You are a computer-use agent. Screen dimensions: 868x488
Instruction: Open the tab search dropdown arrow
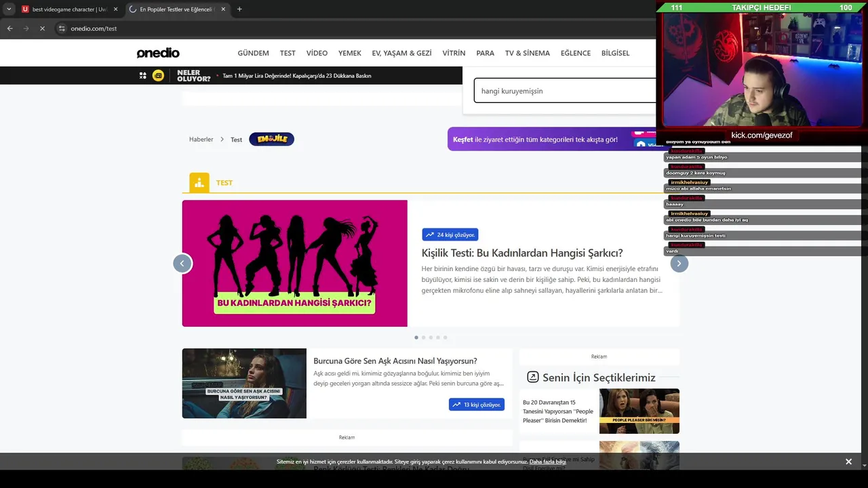click(x=9, y=9)
